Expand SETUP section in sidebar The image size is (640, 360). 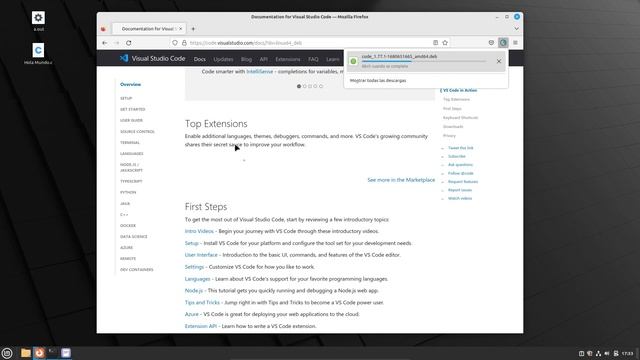126,98
